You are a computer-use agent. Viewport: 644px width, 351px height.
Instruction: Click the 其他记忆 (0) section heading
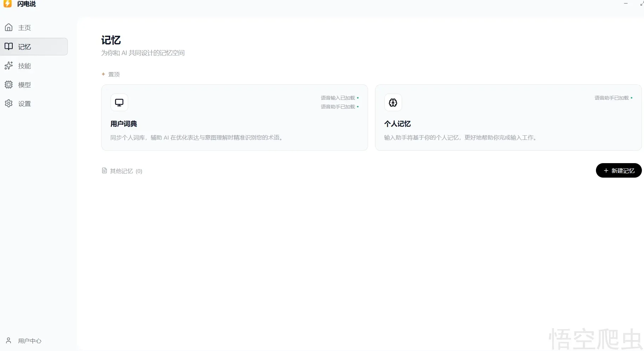coord(126,171)
